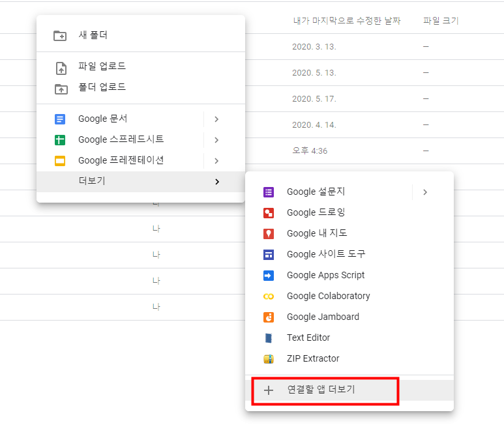Click the Google Colaboratory CO icon
The width and height of the screenshot is (504, 432).
click(x=269, y=296)
